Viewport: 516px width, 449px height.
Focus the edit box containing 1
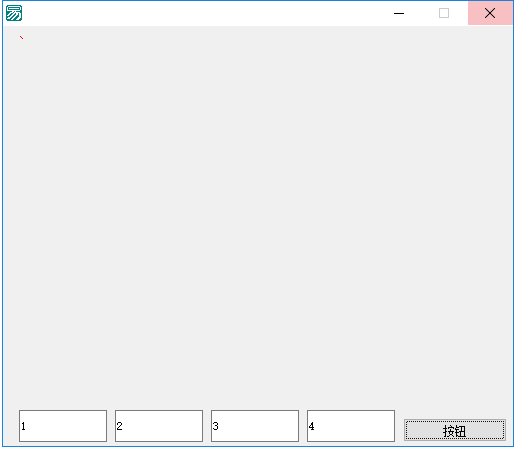pyautogui.click(x=63, y=426)
